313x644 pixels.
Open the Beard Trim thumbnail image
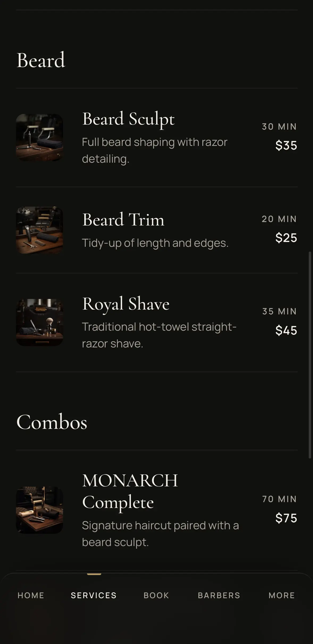pos(40,230)
